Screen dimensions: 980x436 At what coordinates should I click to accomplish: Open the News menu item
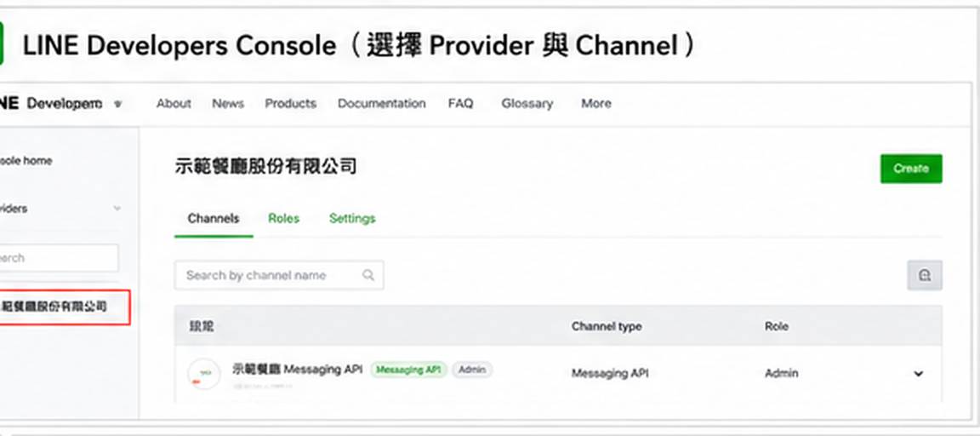point(228,104)
